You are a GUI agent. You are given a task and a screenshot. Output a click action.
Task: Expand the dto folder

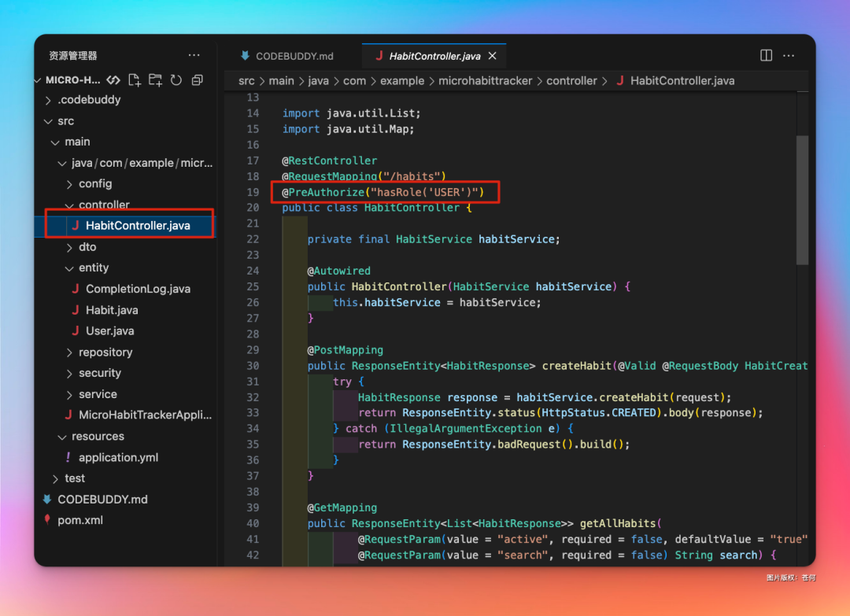coord(69,248)
